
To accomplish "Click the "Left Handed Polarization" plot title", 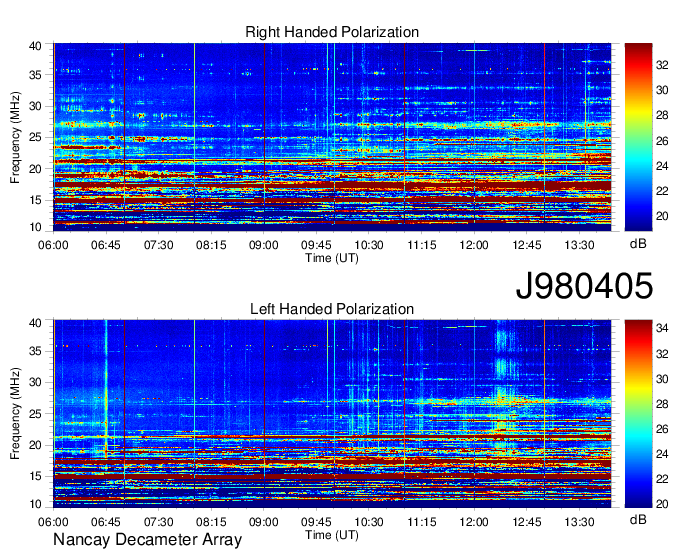I will tap(332, 309).
